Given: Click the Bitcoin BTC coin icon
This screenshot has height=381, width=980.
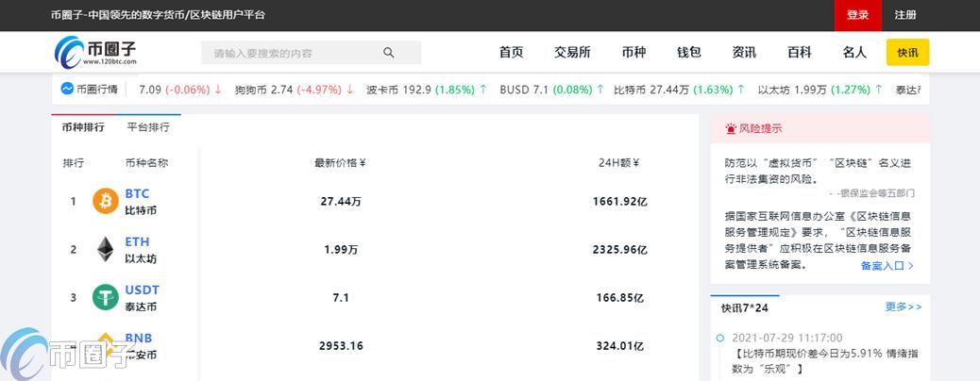Looking at the screenshot, I should pyautogui.click(x=106, y=201).
